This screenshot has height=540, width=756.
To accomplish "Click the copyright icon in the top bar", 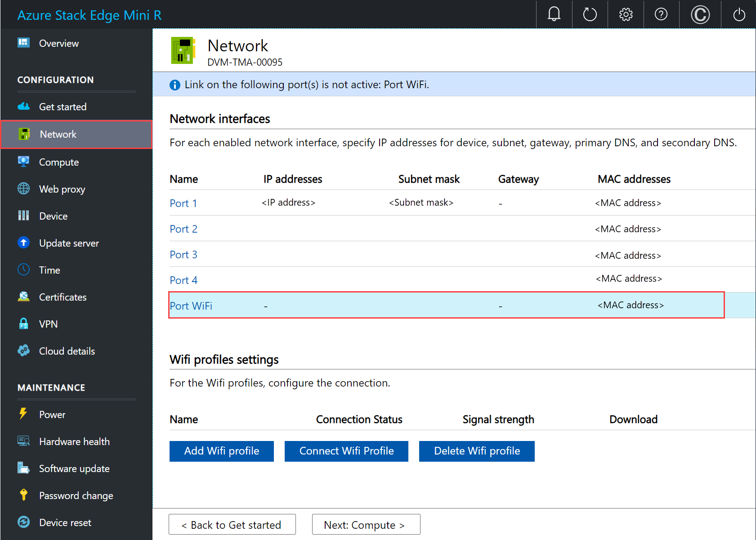I will tap(700, 14).
